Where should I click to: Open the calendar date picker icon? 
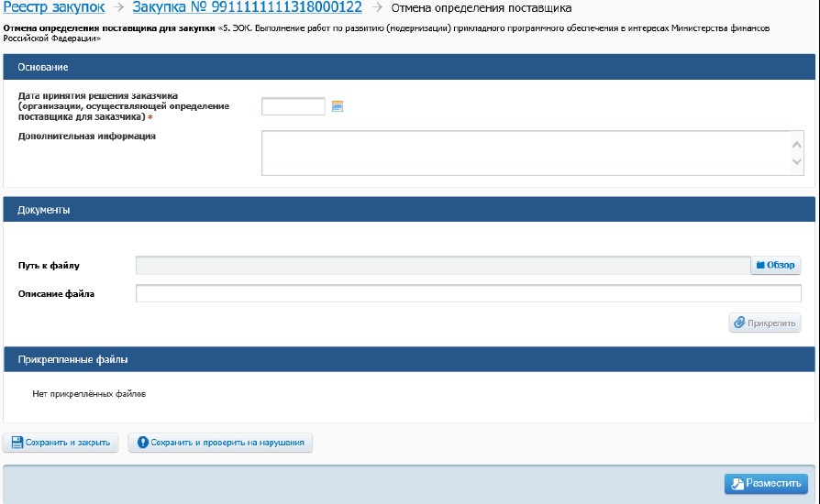[337, 106]
